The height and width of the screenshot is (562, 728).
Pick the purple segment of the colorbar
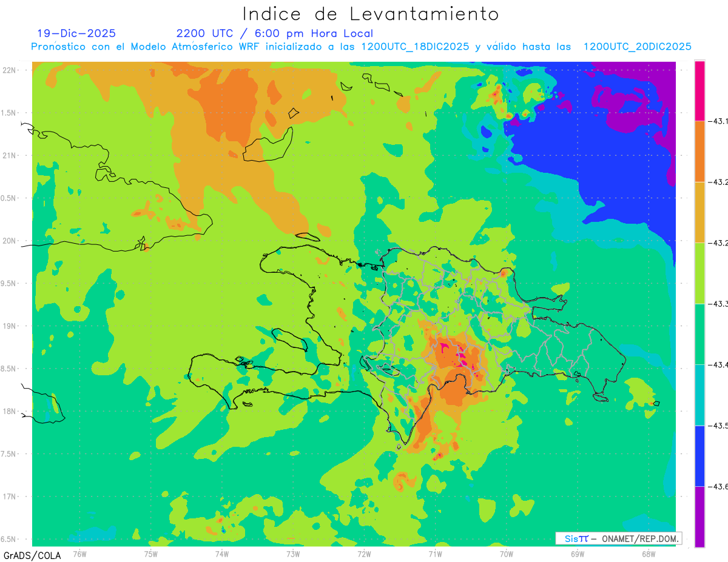click(x=699, y=517)
